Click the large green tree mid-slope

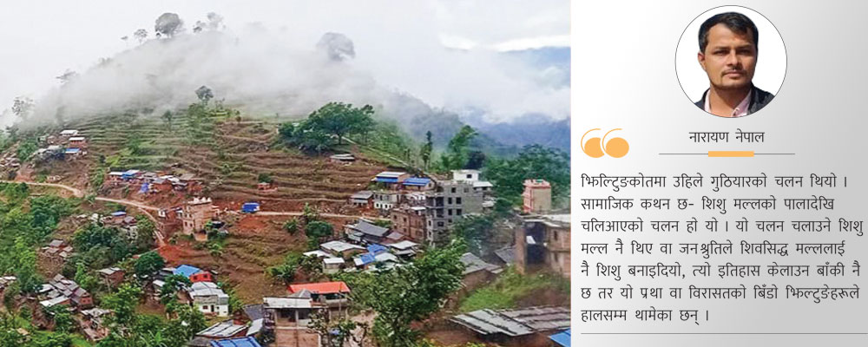(326, 125)
